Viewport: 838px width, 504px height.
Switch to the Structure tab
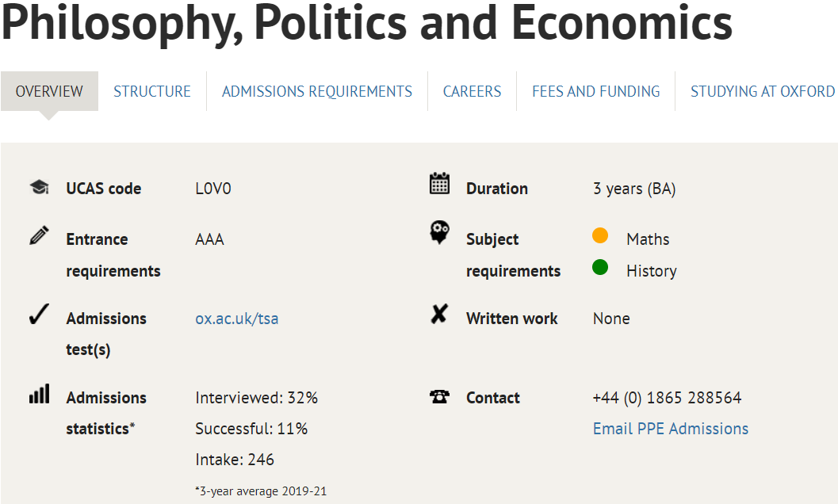coord(152,91)
